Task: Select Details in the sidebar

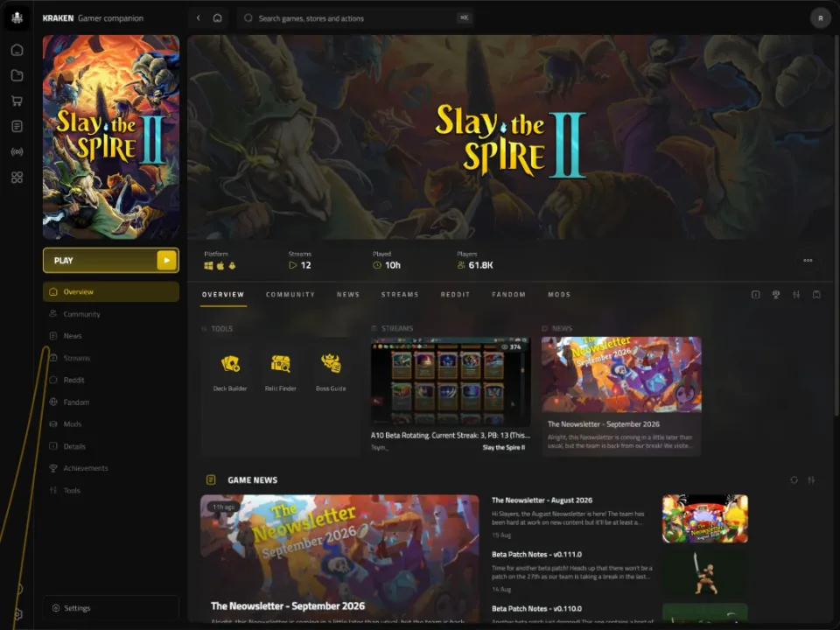Action: tap(111, 446)
